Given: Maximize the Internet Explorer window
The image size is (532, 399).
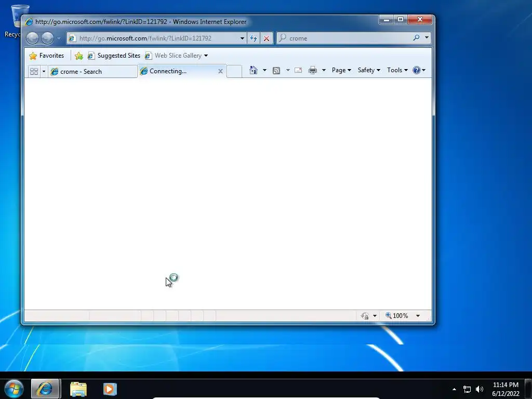Looking at the screenshot, I should pos(401,20).
